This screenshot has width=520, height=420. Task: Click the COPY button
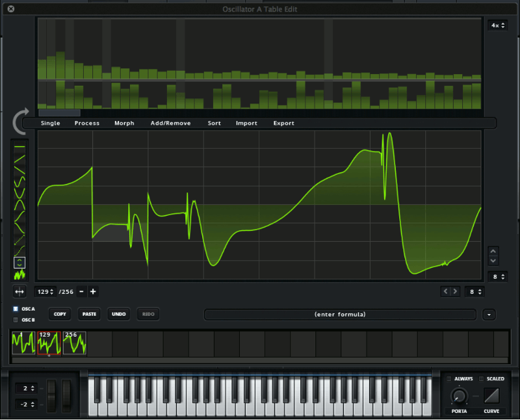pos(59,314)
